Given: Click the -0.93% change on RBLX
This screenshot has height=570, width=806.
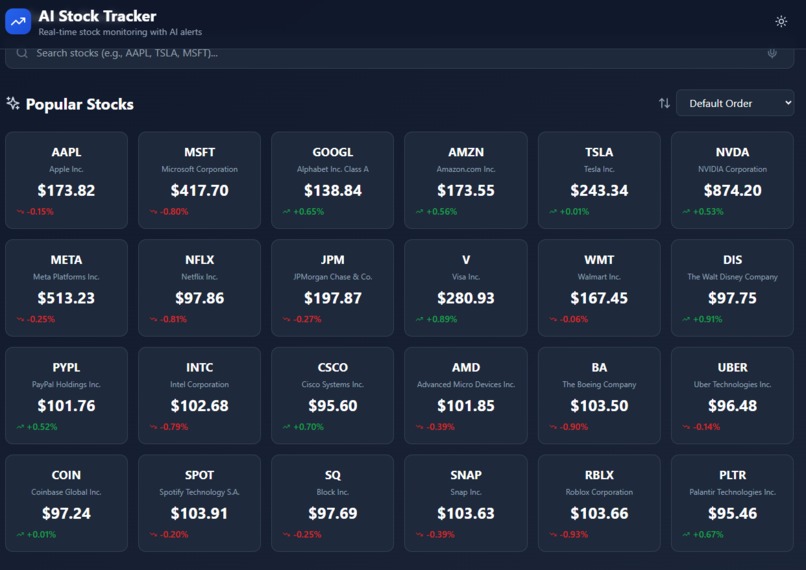Looking at the screenshot, I should pos(574,535).
